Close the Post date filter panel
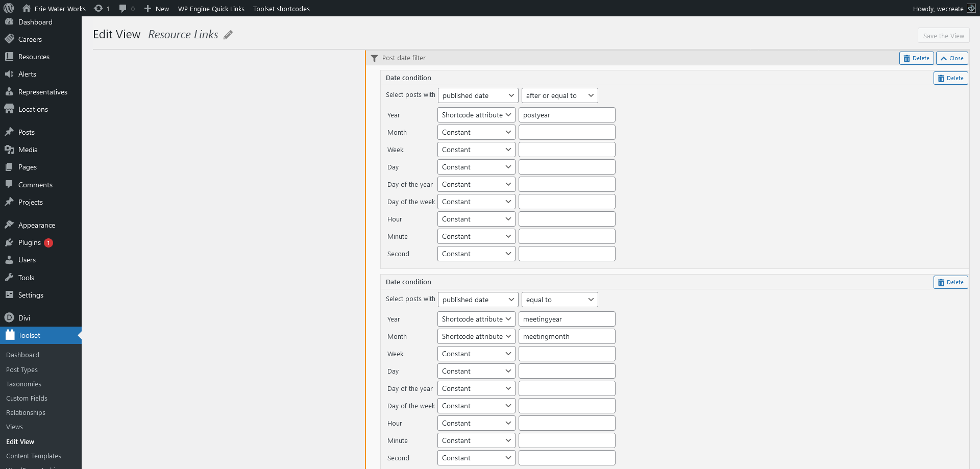This screenshot has width=980, height=469. click(952, 58)
